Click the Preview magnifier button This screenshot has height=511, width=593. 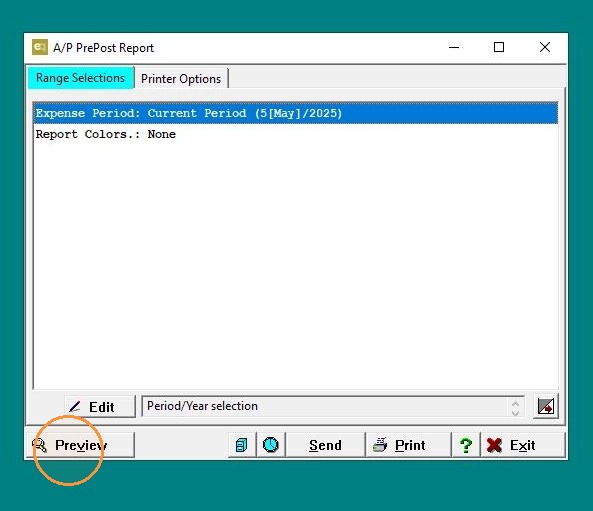click(x=80, y=445)
